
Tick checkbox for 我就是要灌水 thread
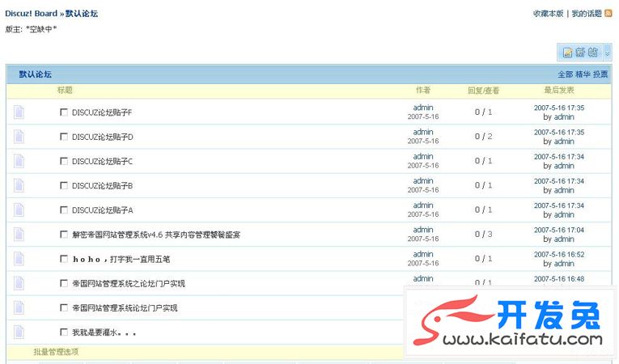pyautogui.click(x=64, y=332)
